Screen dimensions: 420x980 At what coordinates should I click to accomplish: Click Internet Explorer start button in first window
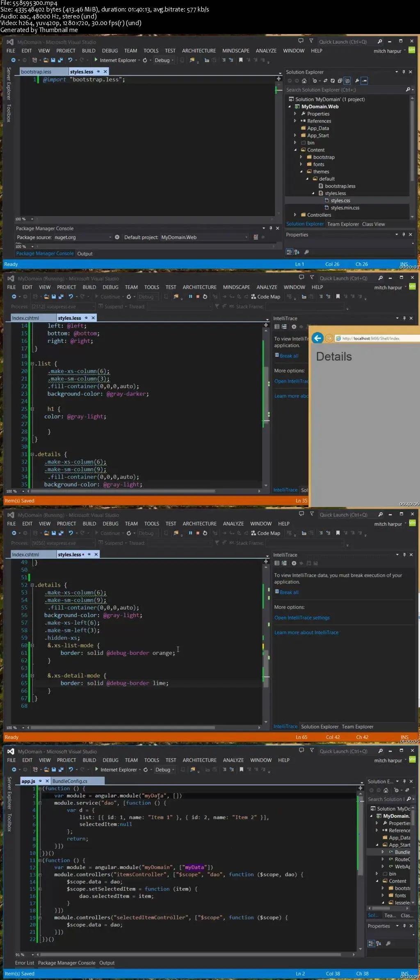pyautogui.click(x=115, y=60)
